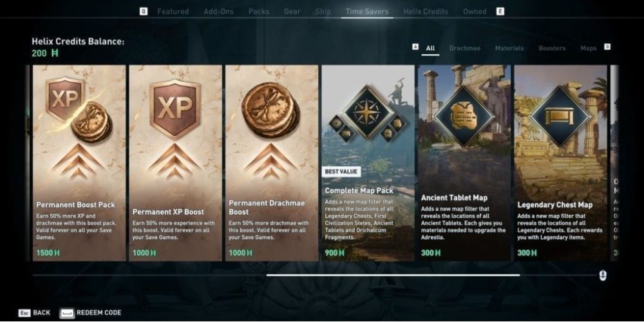Screen dimensions: 644x322
Task: Click the Q key icon beside Featured
Action: point(144,12)
